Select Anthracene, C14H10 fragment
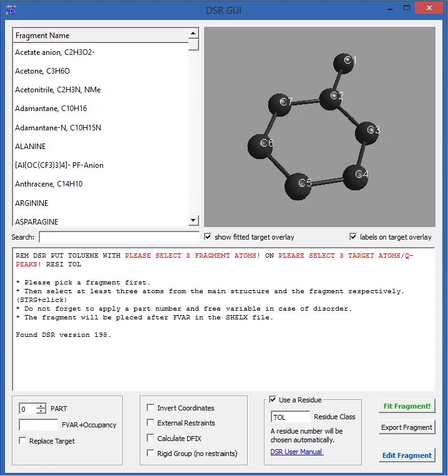This screenshot has width=448, height=476. [x=100, y=184]
